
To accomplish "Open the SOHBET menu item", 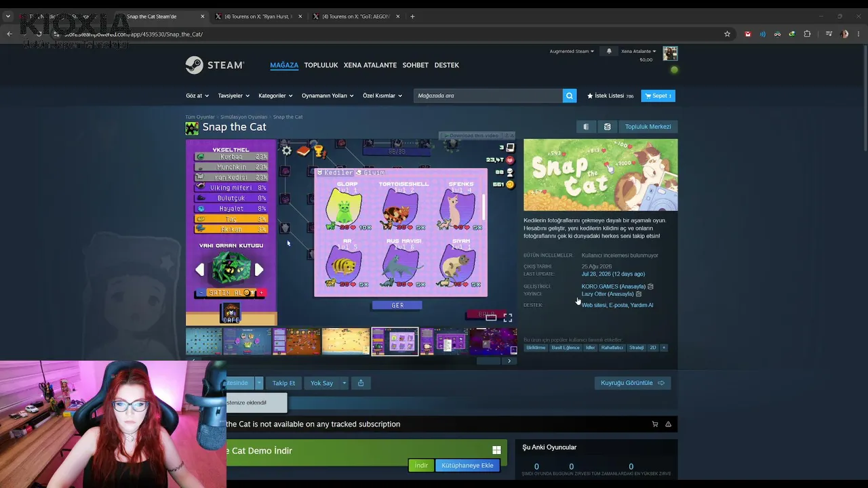I will coord(416,65).
